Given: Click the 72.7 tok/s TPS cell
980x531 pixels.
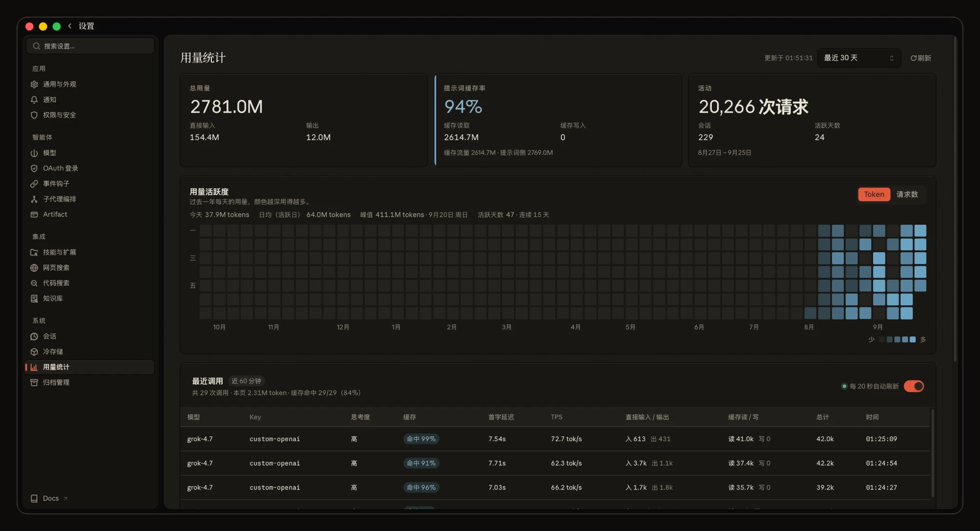Looking at the screenshot, I should click(x=566, y=439).
